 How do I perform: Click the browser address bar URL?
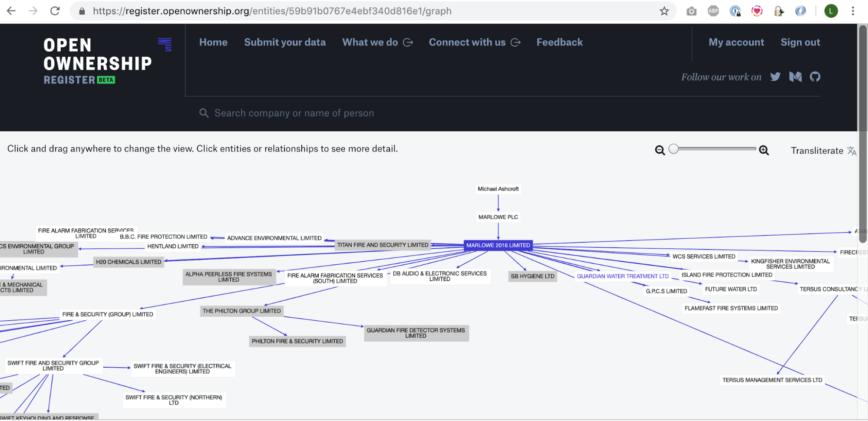[272, 11]
